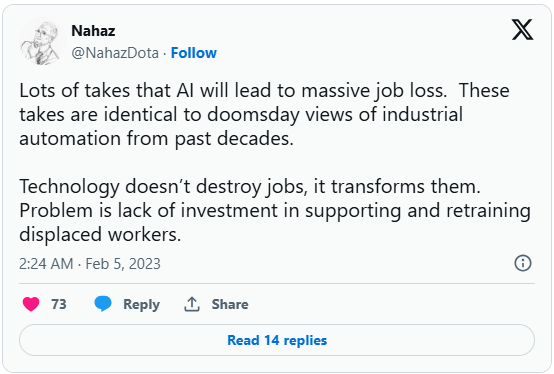Image resolution: width=554 pixels, height=374 pixels.
Task: Follow the NahazDota account
Action: 194,53
